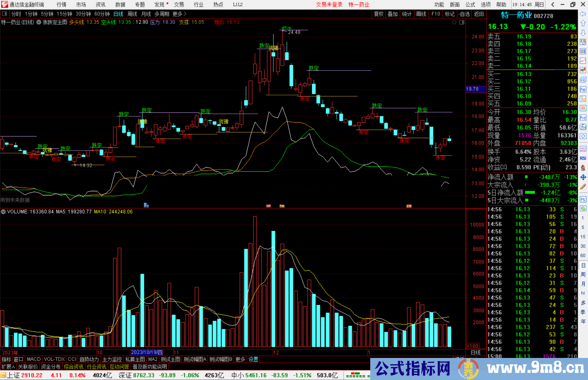The height and width of the screenshot is (380, 588).
Task: Open the 更多 indicator tab list
Action: (240, 359)
